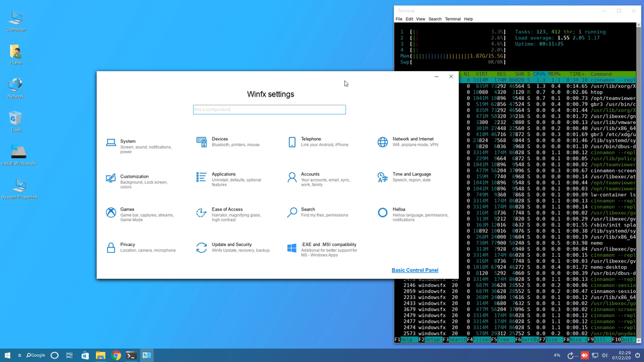The image size is (644, 362).
Task: Click the power icon in taskbar
Action: click(x=637, y=355)
